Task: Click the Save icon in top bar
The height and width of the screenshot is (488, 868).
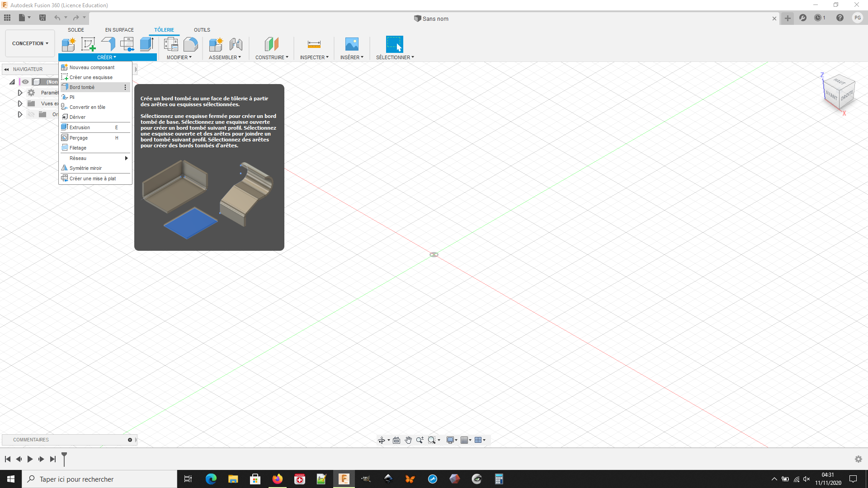Action: coord(42,18)
